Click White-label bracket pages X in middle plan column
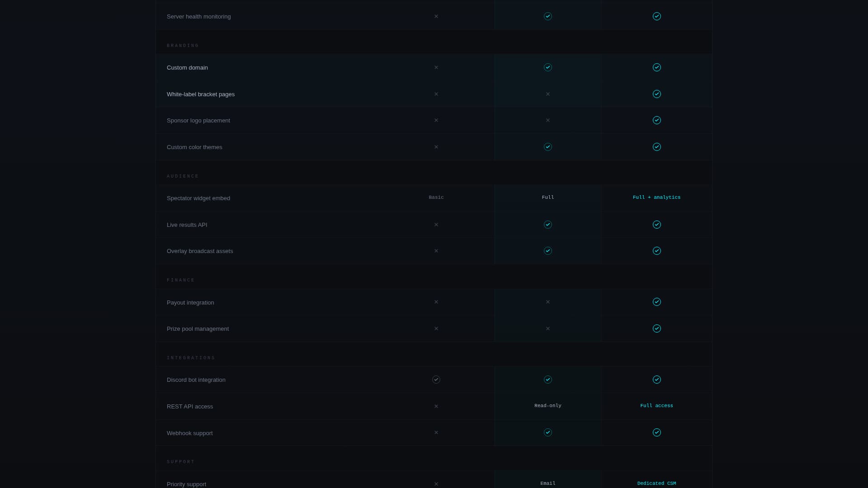Screen dimensions: 868x488 548,94
